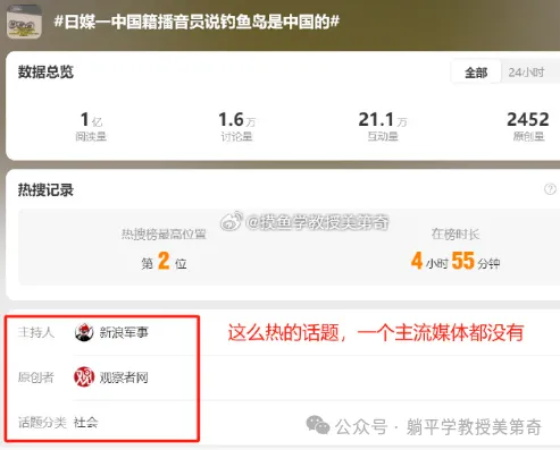Image resolution: width=560 pixels, height=450 pixels.
Task: Click the 2452 原创量 statistic
Action: point(528,126)
